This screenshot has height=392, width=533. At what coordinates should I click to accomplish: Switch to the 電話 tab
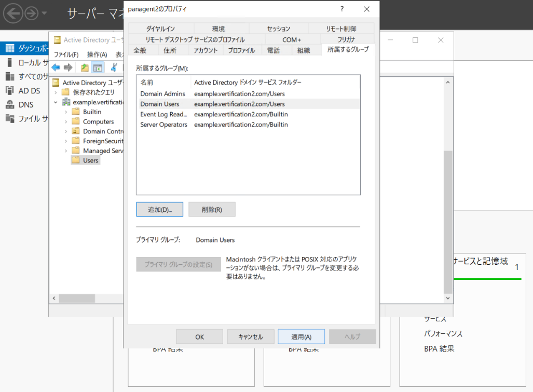click(274, 50)
